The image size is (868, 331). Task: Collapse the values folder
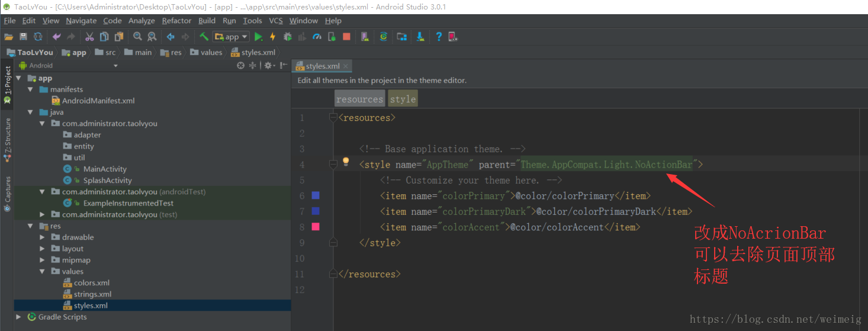point(42,271)
